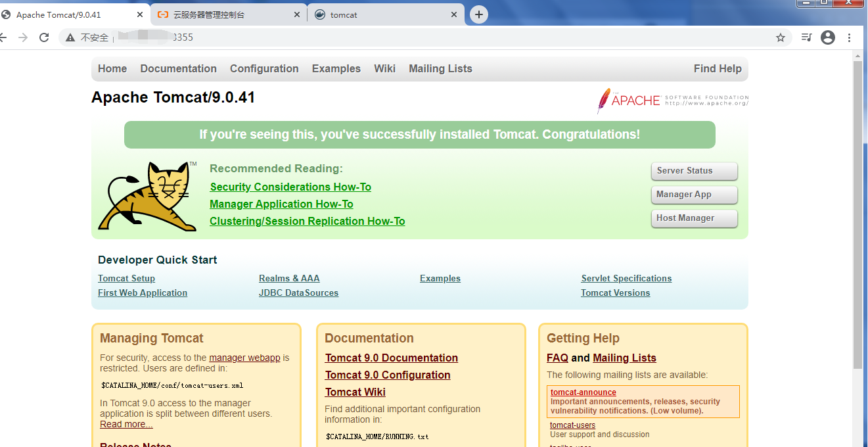
Task: Click the Manager App button
Action: click(695, 195)
